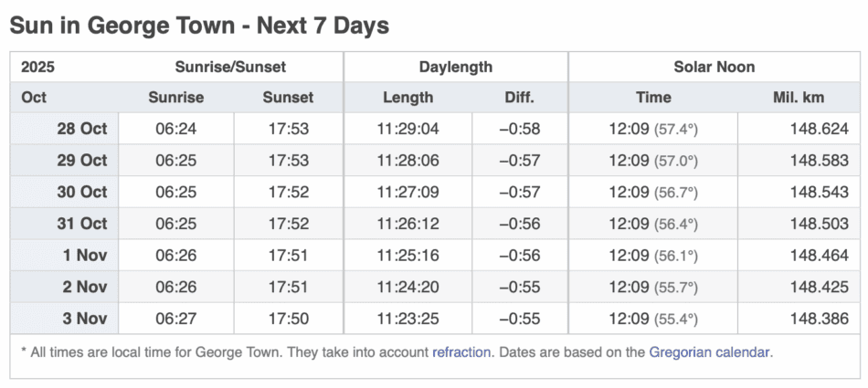Click the Sunrise column header
Screen dimensions: 868x388
click(x=176, y=98)
